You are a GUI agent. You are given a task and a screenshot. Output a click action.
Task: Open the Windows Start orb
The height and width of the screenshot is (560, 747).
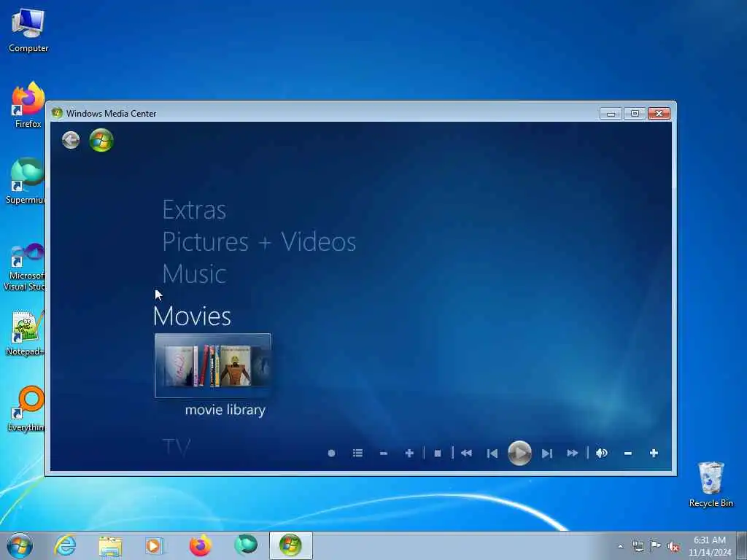pyautogui.click(x=20, y=545)
